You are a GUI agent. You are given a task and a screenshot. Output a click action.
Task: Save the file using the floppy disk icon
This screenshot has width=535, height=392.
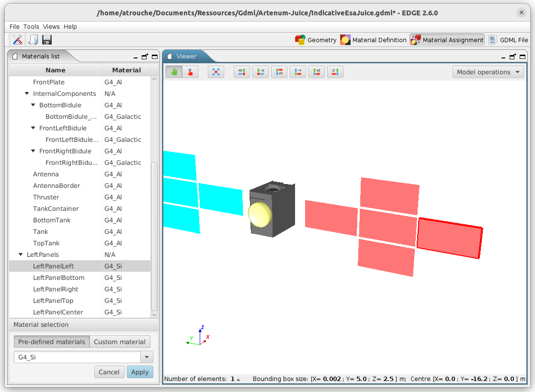pyautogui.click(x=46, y=40)
